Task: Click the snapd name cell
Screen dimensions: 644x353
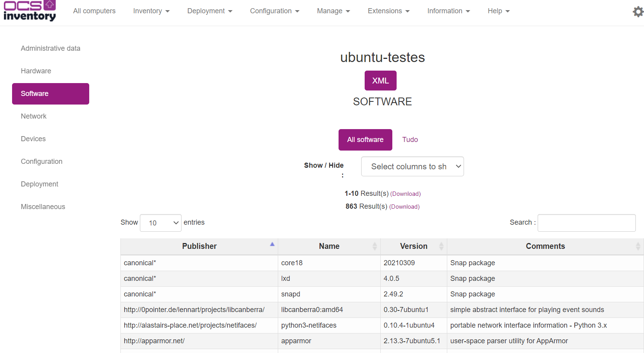Action: 329,294
